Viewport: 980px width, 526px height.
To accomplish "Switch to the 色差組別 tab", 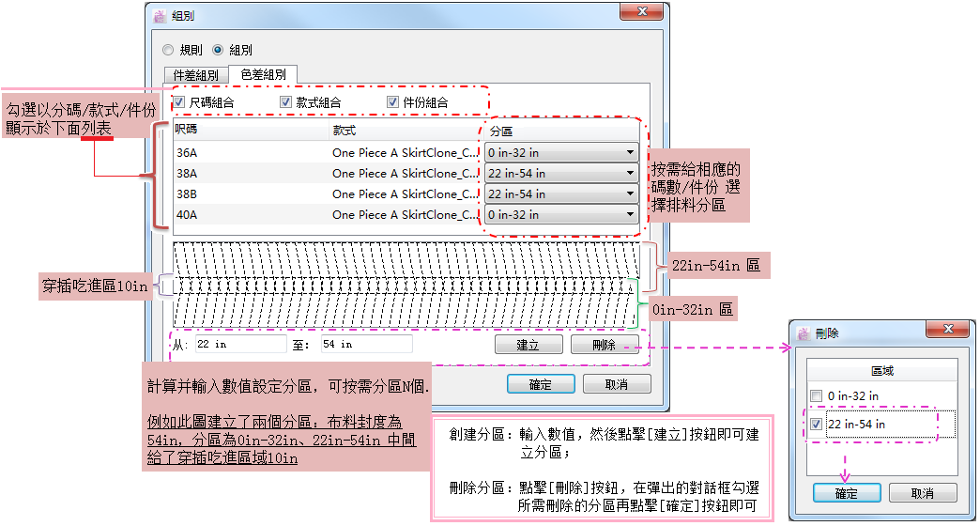I will 263,74.
